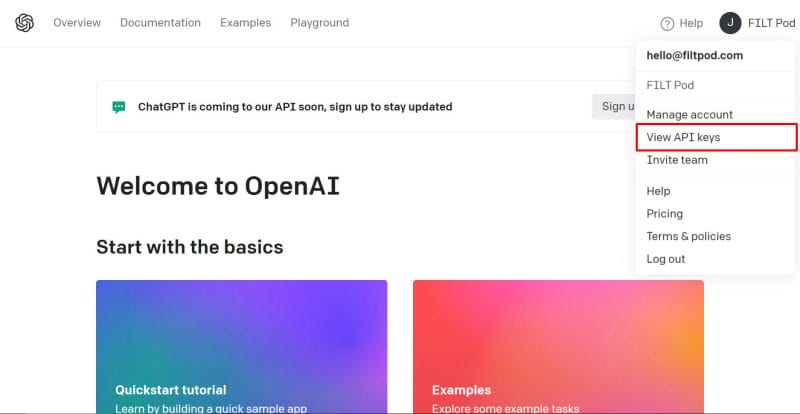This screenshot has width=800, height=414.
Task: Click the green ChatGPT chat bubble icon
Action: [119, 107]
